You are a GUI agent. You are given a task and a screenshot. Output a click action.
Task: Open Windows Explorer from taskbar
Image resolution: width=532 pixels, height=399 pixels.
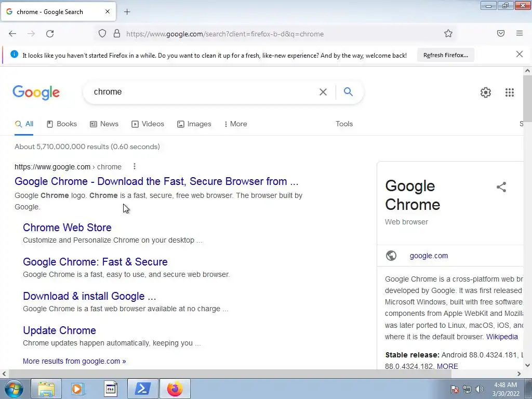click(46, 389)
